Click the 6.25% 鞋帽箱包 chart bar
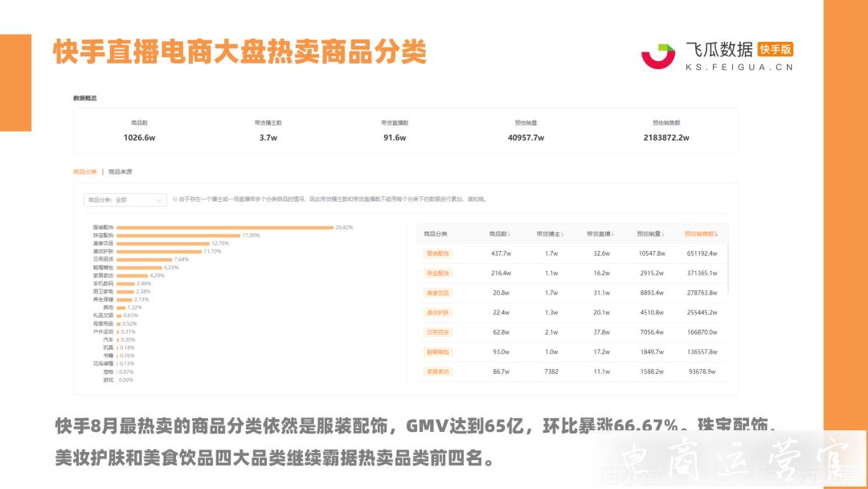Viewport: 868px width, 489px height. tap(140, 268)
